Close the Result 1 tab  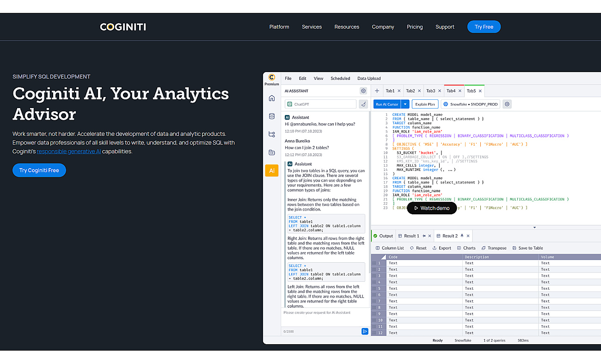tap(429, 236)
